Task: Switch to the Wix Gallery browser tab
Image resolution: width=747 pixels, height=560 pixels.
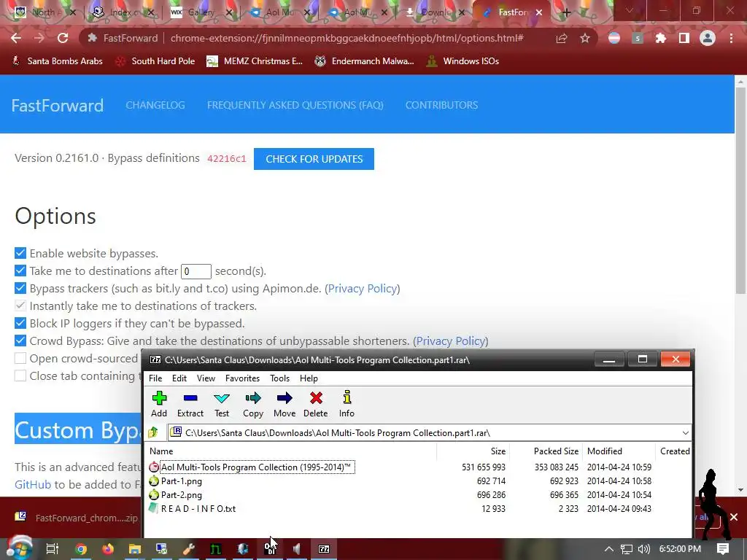Action: click(x=200, y=12)
